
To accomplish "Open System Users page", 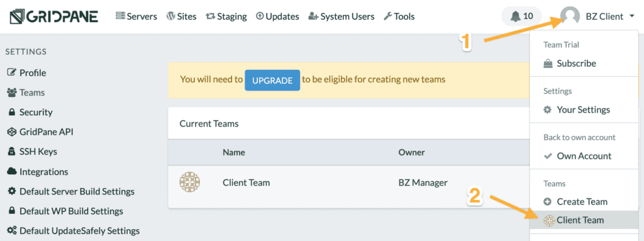I will click(x=341, y=16).
